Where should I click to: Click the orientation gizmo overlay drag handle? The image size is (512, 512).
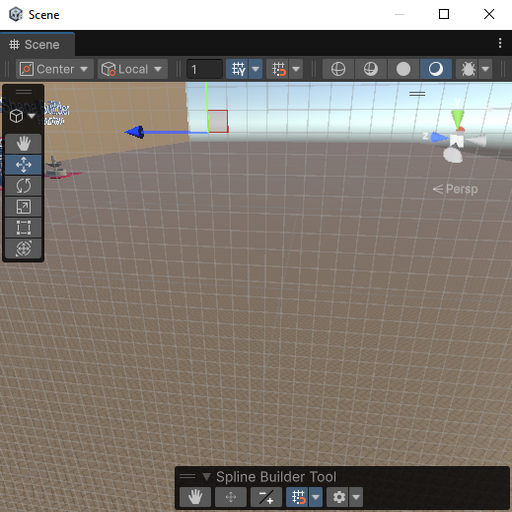[417, 94]
